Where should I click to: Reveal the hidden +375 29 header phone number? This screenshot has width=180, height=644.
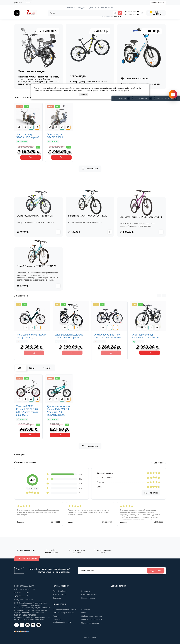pos(138,14)
